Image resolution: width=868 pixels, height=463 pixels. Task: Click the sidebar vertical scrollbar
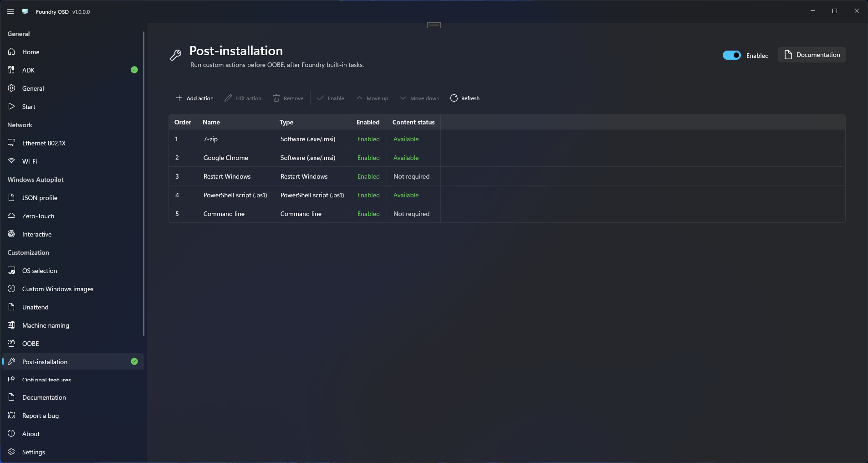pyautogui.click(x=144, y=184)
